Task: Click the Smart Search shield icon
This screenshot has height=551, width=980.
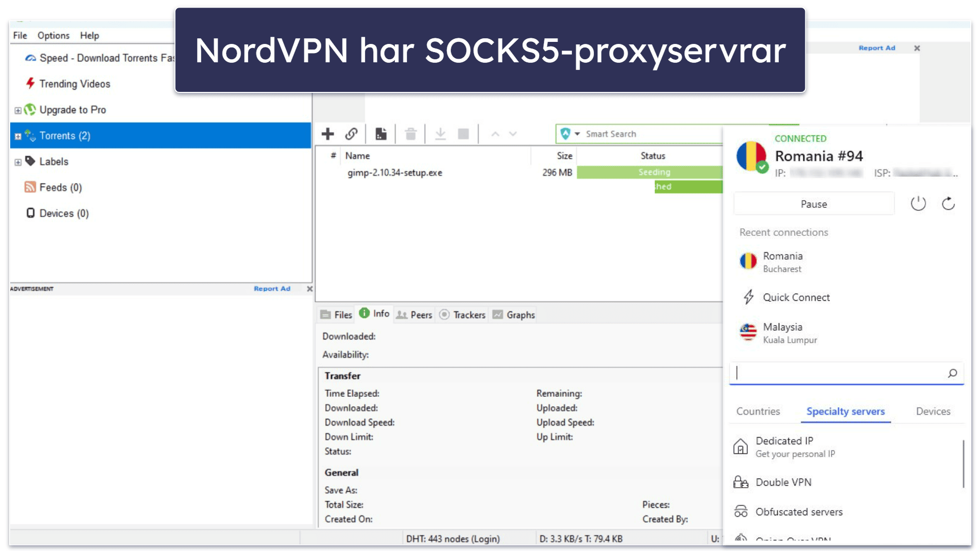Action: 565,134
